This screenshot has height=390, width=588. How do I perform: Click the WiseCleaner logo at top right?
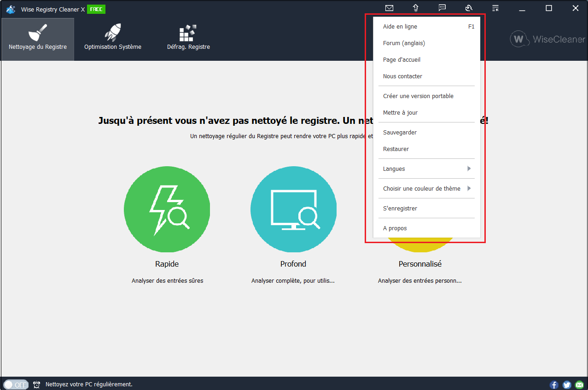click(547, 40)
